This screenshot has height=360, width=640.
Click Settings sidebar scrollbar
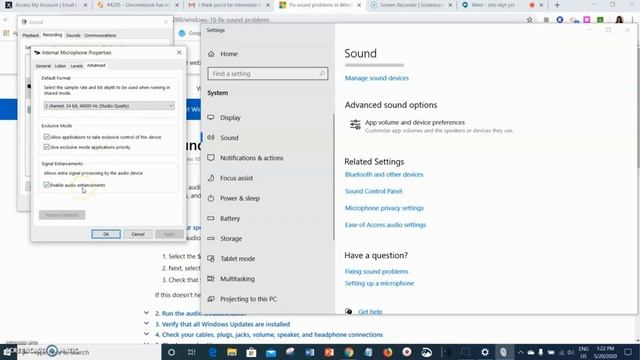(x=333, y=177)
